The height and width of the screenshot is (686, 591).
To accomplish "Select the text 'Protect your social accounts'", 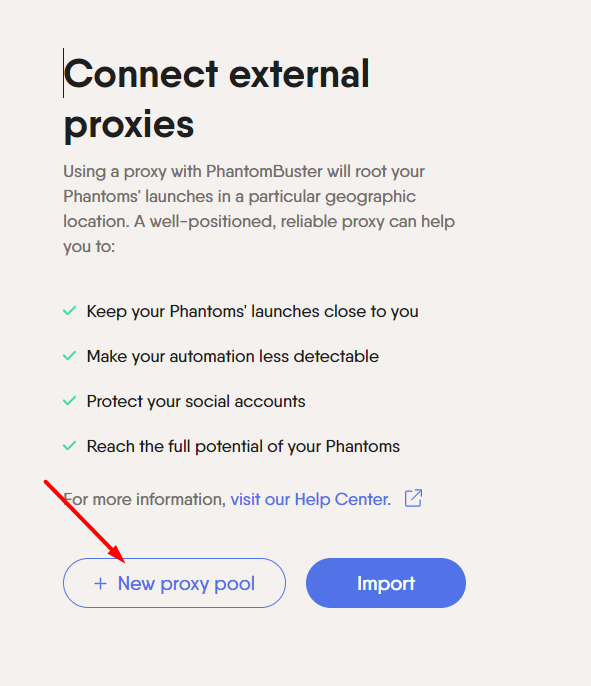I will tap(196, 402).
